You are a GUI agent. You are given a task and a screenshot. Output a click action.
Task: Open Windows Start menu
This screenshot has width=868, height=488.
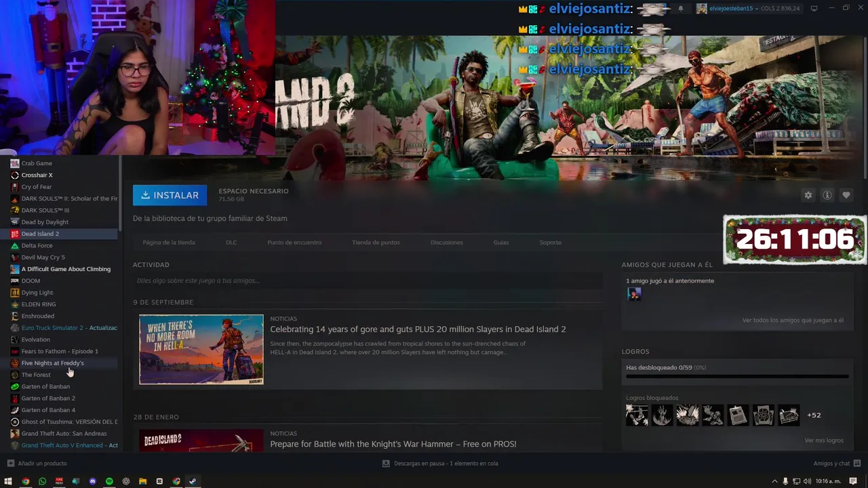click(x=9, y=481)
